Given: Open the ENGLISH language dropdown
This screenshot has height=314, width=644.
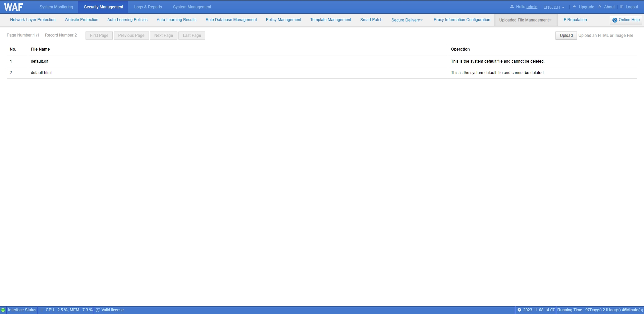Looking at the screenshot, I should pyautogui.click(x=554, y=7).
